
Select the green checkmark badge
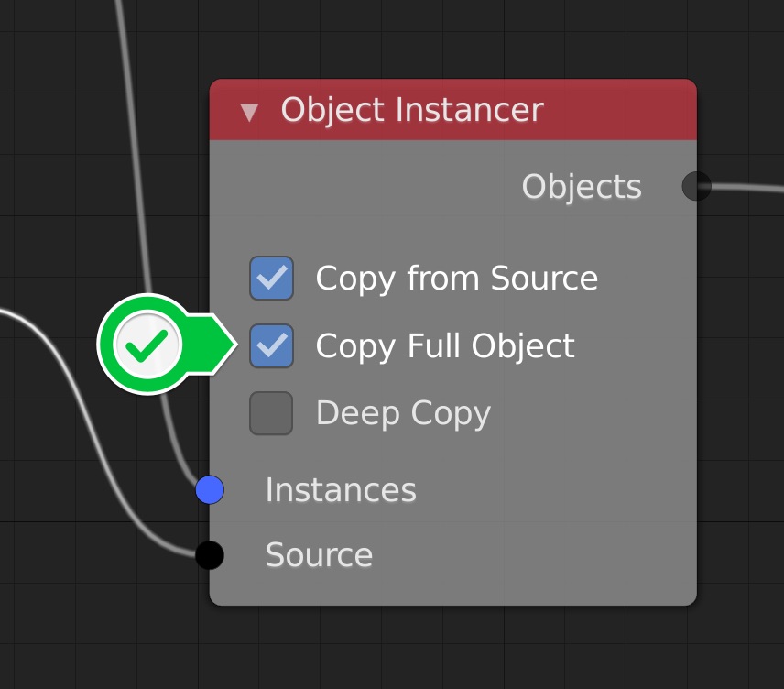(147, 344)
